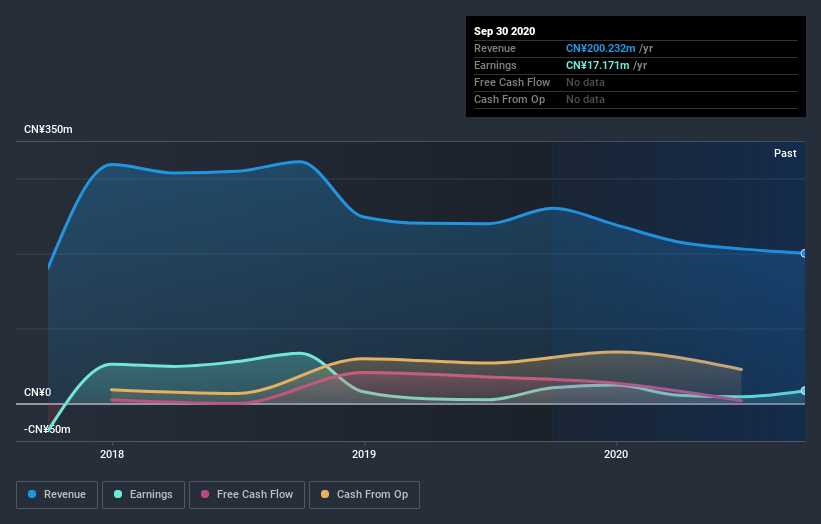Toggle the Earnings series in the legend
The image size is (821, 524).
coord(143,495)
